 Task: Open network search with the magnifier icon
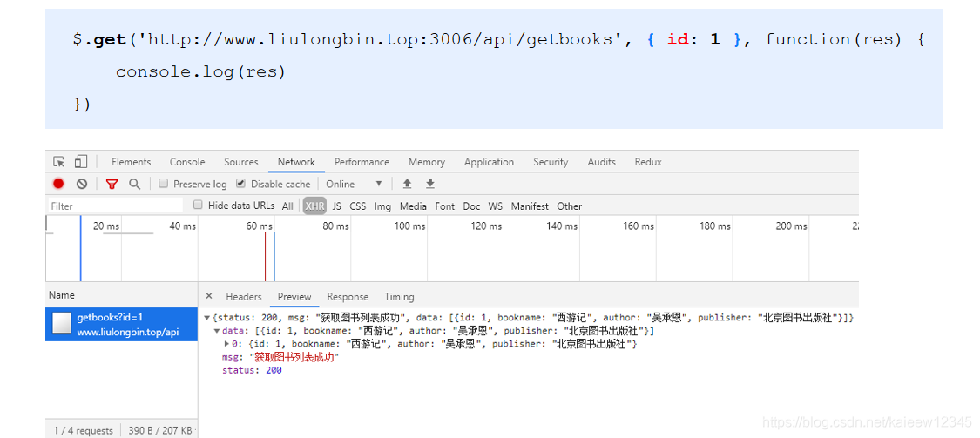click(134, 184)
